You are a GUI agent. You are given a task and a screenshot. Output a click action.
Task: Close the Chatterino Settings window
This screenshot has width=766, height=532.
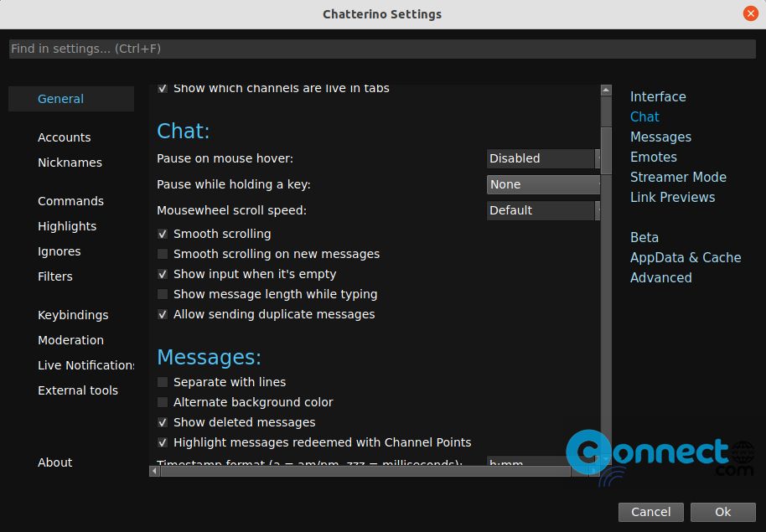point(750,13)
